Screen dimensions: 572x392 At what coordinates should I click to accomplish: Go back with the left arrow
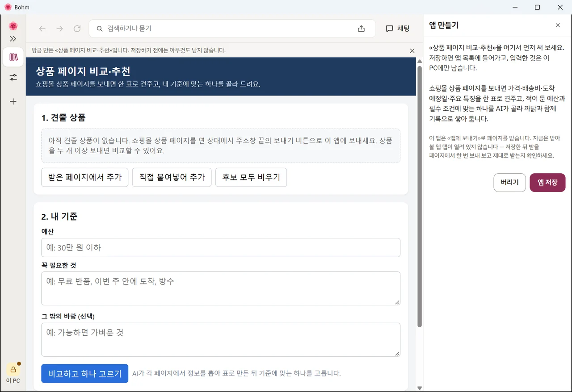click(x=42, y=29)
